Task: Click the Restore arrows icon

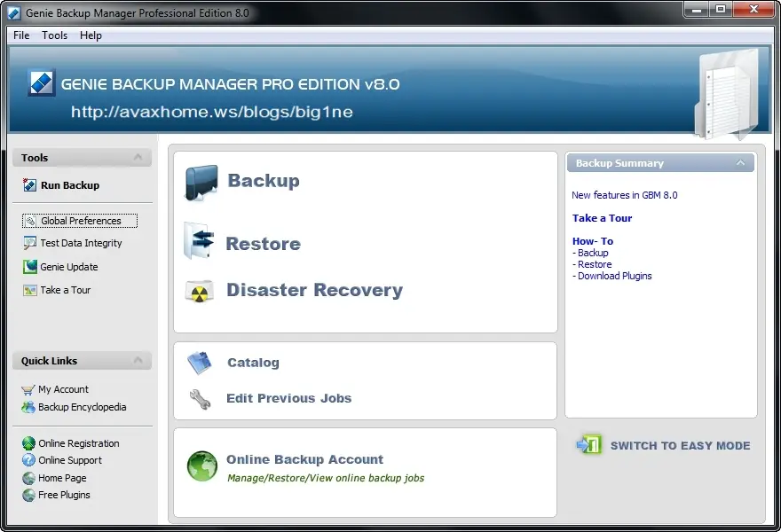Action: (199, 241)
